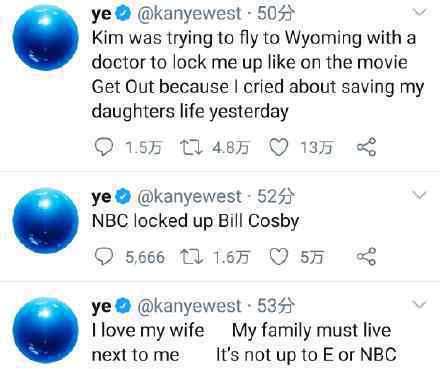Reply to the NBC locked up Bill Cosby tweet
Image resolution: width=440 pixels, height=369 pixels.
(104, 257)
